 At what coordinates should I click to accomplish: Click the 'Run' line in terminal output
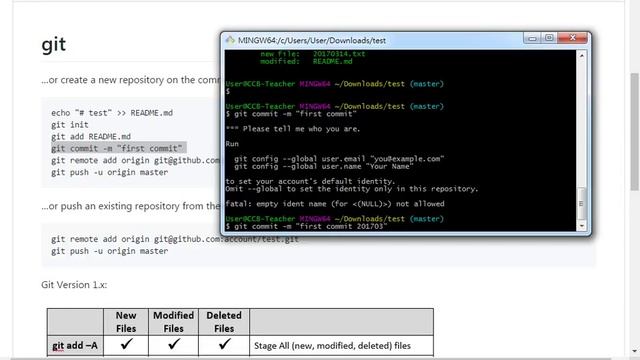(x=232, y=144)
